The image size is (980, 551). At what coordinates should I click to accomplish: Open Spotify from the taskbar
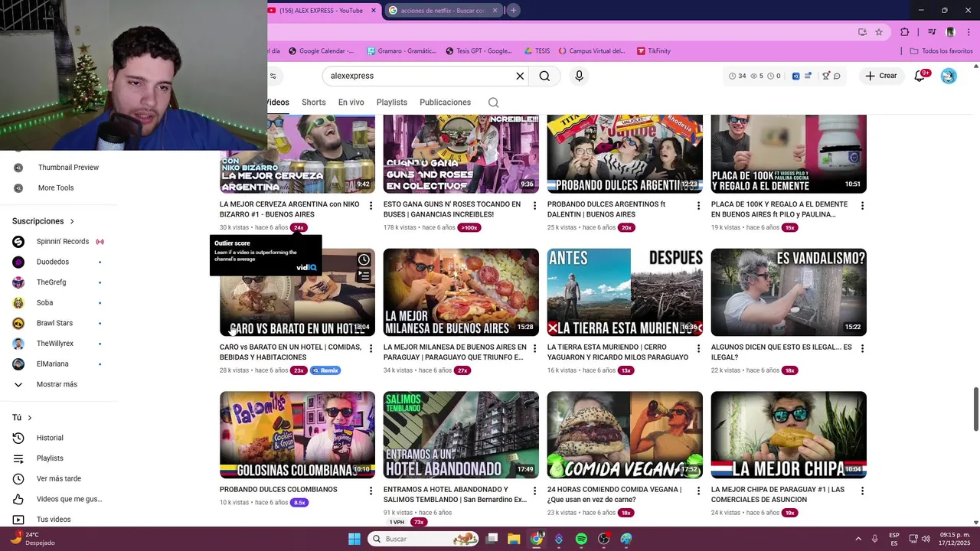coord(581,539)
